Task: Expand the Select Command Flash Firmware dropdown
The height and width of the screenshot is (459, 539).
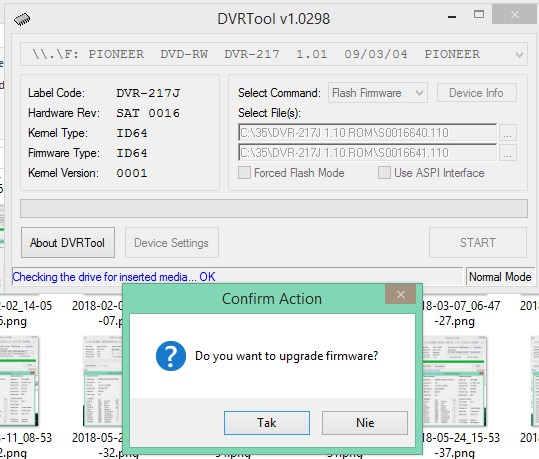Action: click(377, 93)
